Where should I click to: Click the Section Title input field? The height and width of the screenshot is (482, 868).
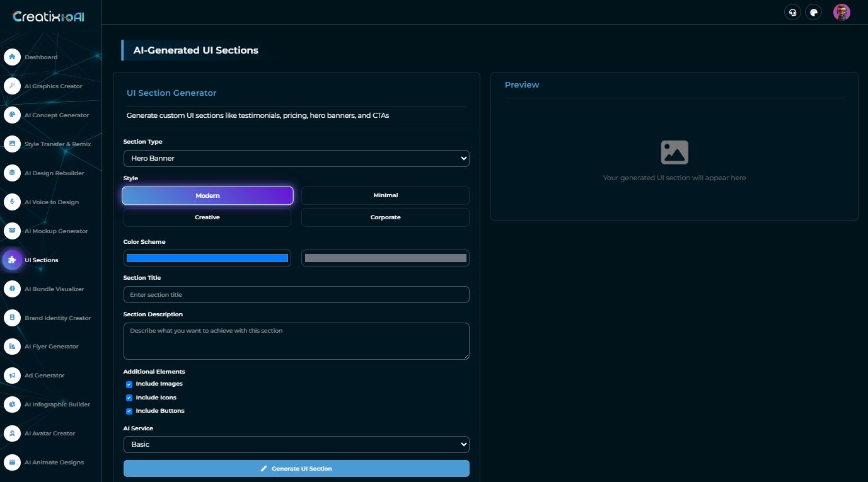point(296,295)
